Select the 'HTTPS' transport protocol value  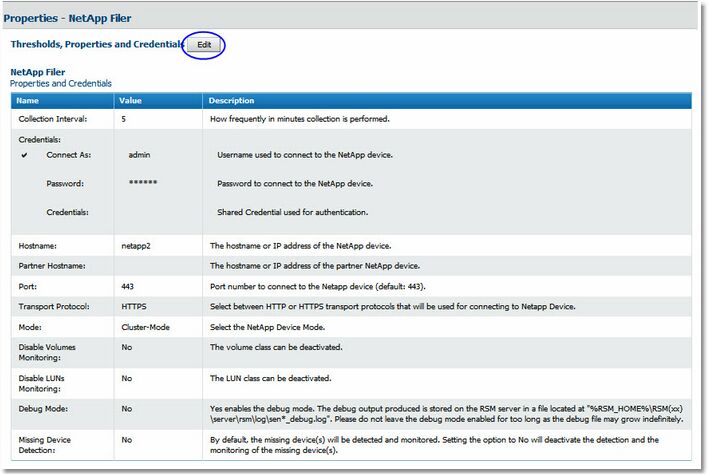click(134, 307)
